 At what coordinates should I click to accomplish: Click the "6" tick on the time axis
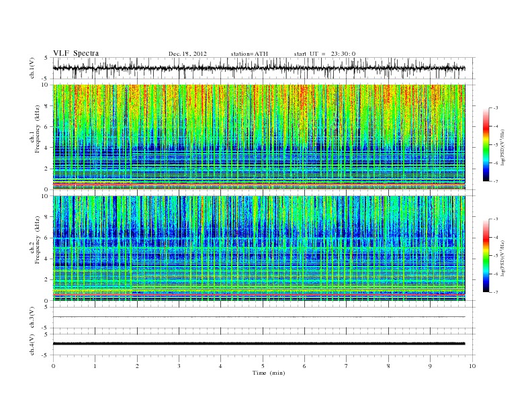(x=304, y=366)
